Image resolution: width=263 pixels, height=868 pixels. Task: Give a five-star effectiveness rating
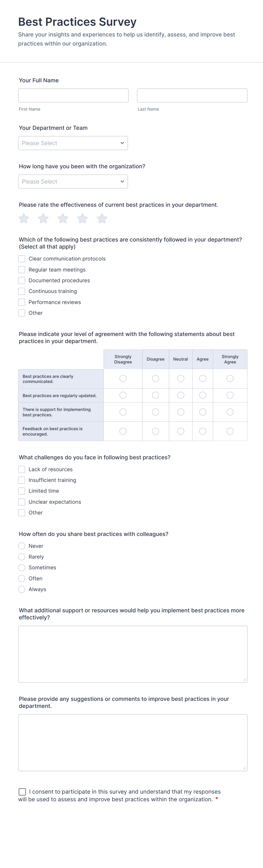102,219
